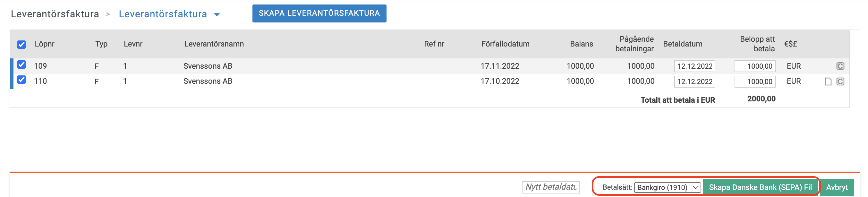Click the Avbryt button
Screen dimensions: 868x197
coord(837,187)
